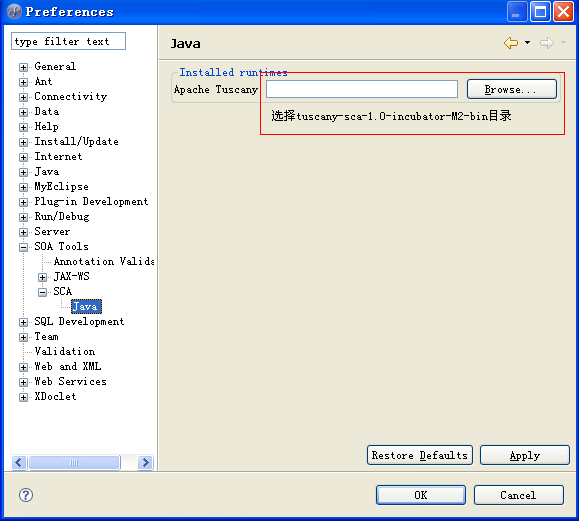This screenshot has width=579, height=521.
Task: Click the type filter text field
Action: point(68,41)
